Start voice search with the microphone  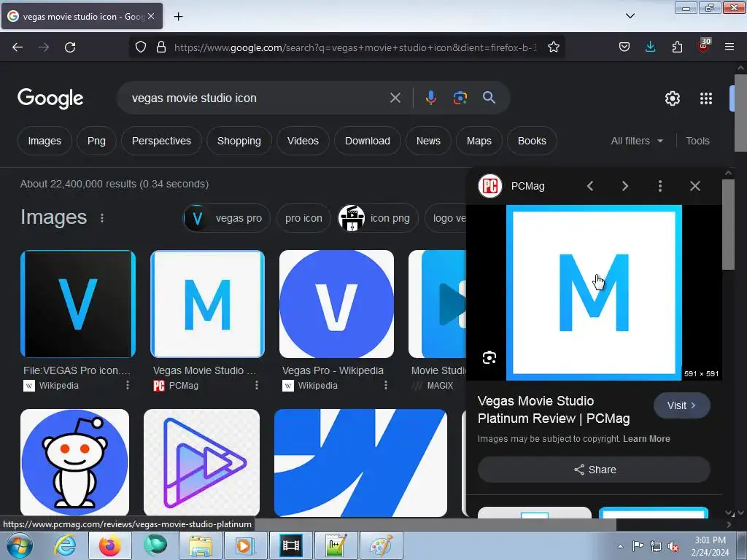click(x=430, y=98)
